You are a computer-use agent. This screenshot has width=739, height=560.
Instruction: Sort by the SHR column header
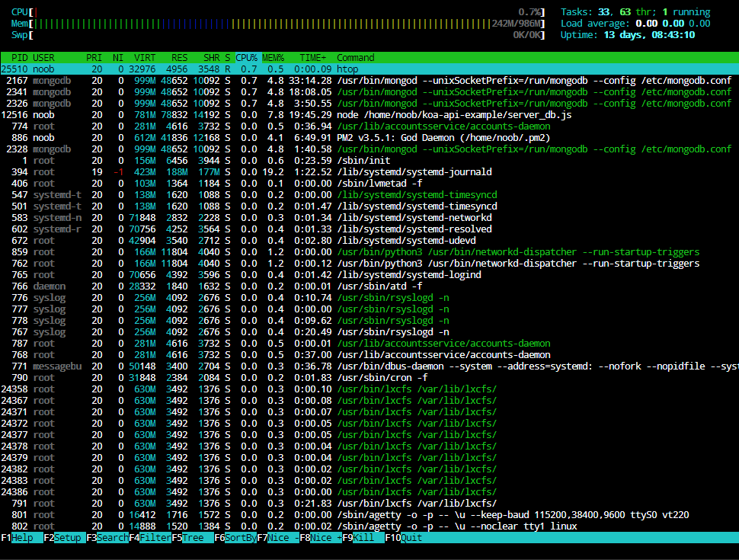click(211, 57)
